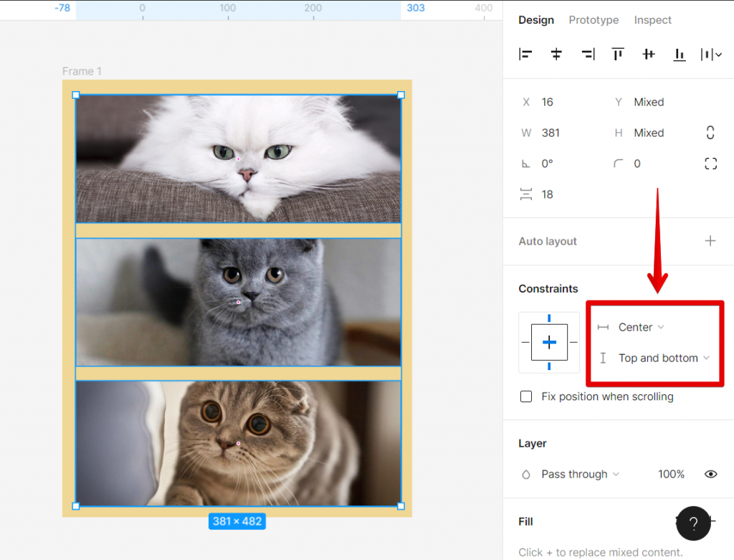Select the Align right icon

click(587, 54)
